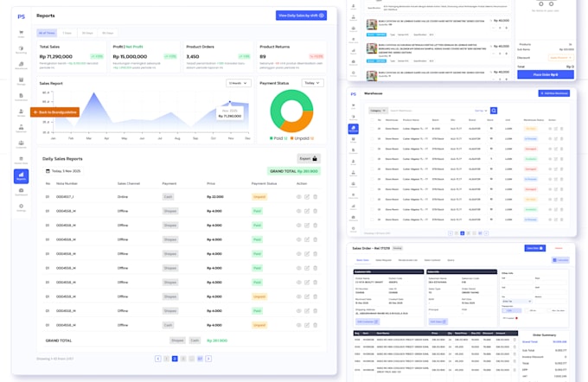Open the Master Data icon in Reports sidebar
This screenshot has height=382, width=588.
[21, 158]
